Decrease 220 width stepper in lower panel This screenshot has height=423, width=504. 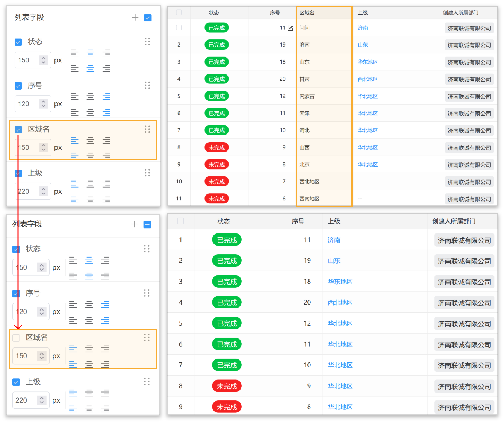coord(42,402)
